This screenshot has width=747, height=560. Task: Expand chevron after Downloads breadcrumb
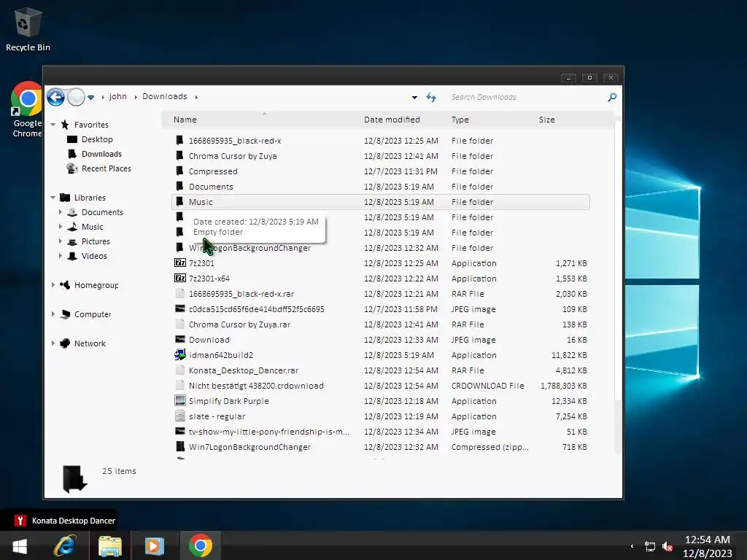point(196,97)
